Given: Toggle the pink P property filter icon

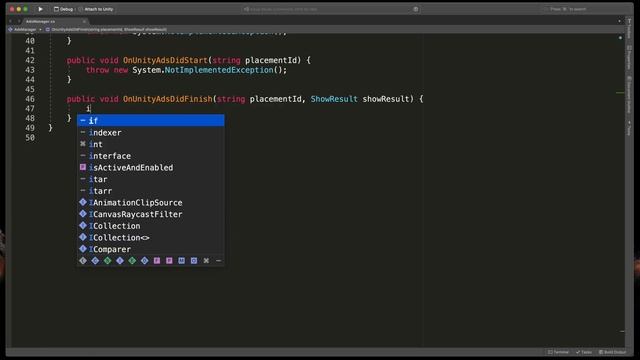Looking at the screenshot, I should [169, 260].
